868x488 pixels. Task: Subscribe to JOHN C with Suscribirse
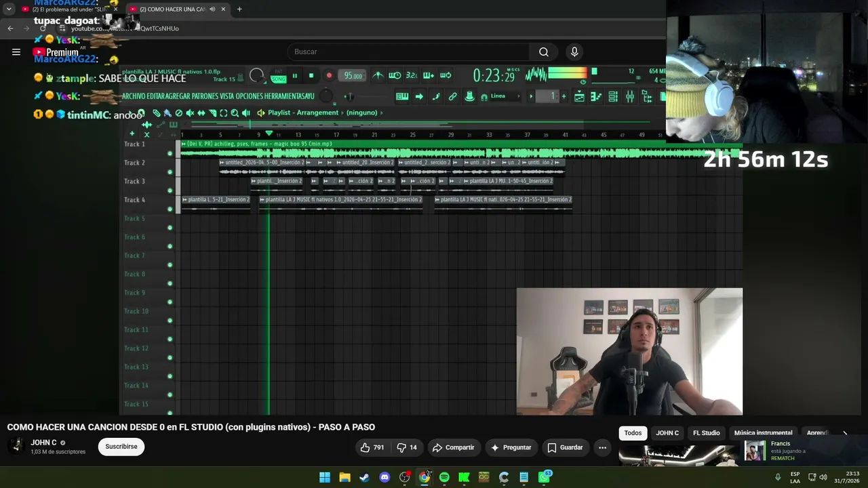tap(121, 447)
